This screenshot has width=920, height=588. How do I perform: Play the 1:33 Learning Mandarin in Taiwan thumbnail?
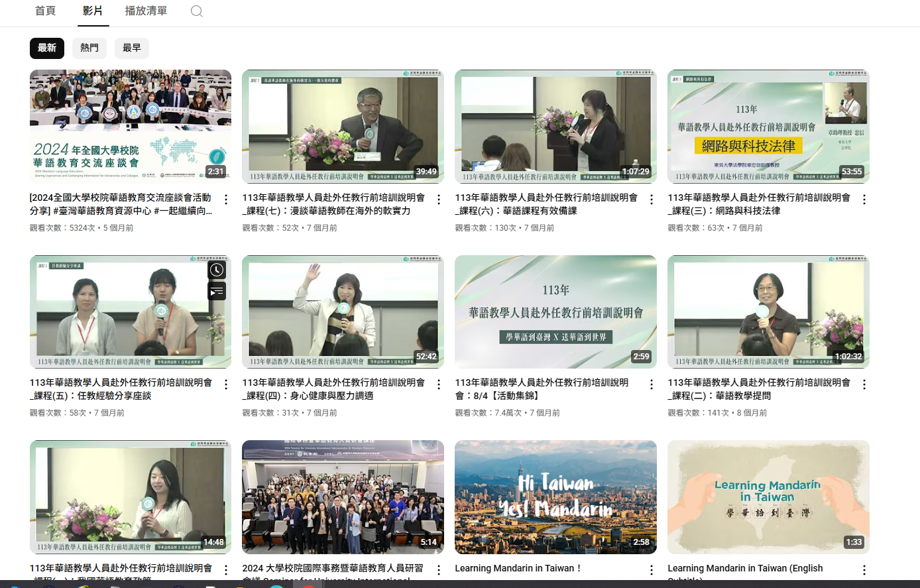[769, 497]
